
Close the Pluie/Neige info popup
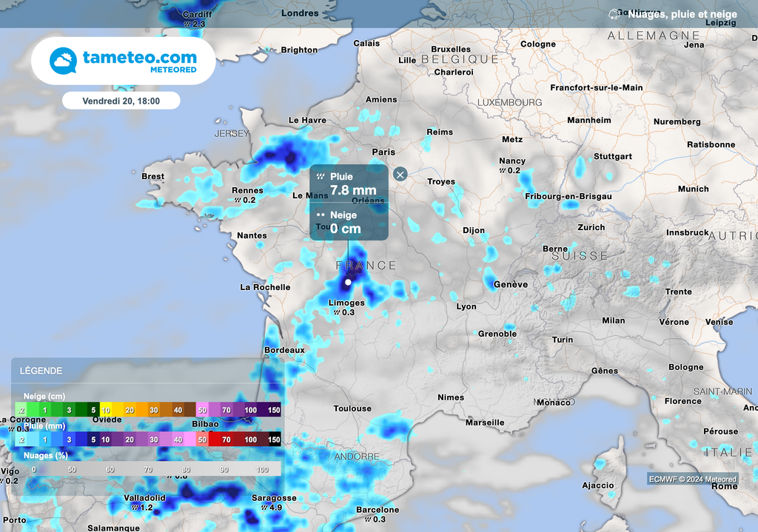[400, 175]
